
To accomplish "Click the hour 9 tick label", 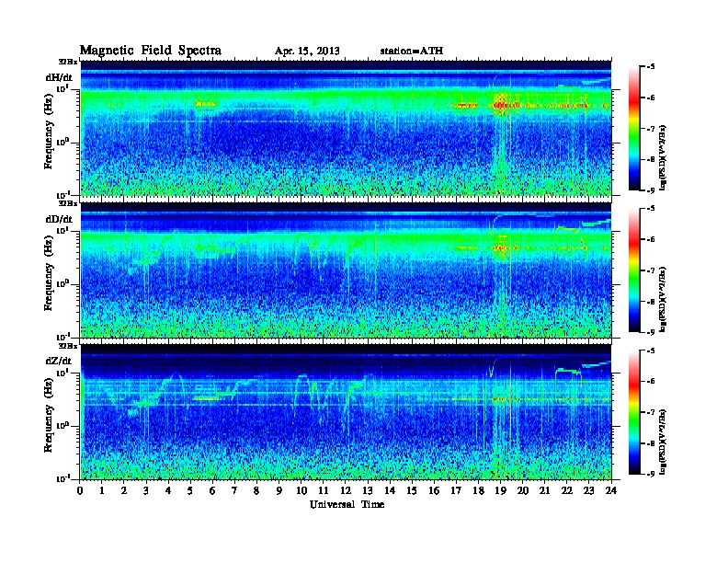I will coord(279,490).
